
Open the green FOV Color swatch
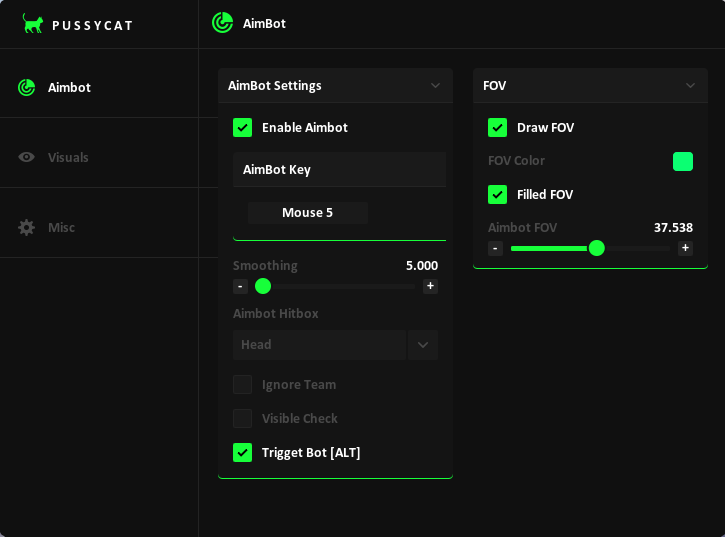coord(683,162)
